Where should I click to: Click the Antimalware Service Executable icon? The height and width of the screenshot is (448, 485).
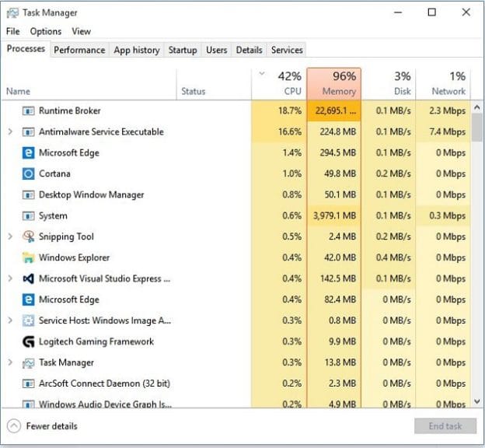tap(29, 132)
